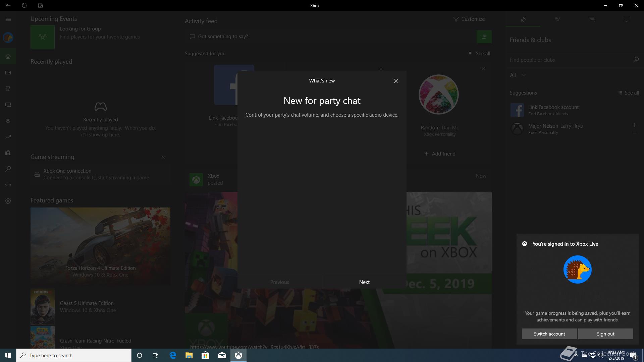This screenshot has width=644, height=362.
Task: Close the Game streaming section
Action: [x=163, y=157]
